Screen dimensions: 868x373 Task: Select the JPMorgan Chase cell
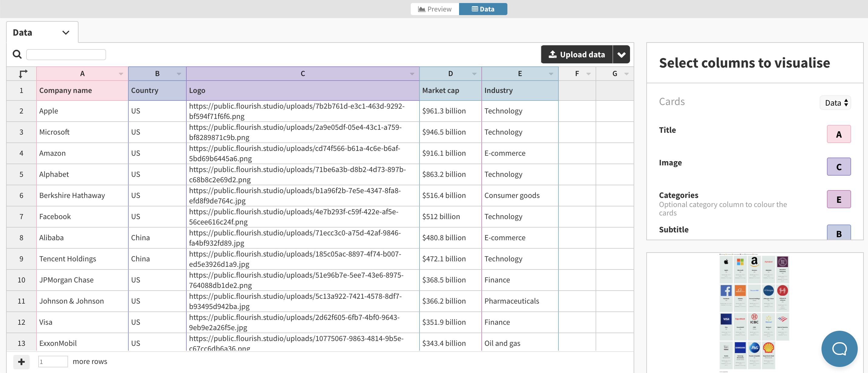click(x=82, y=280)
